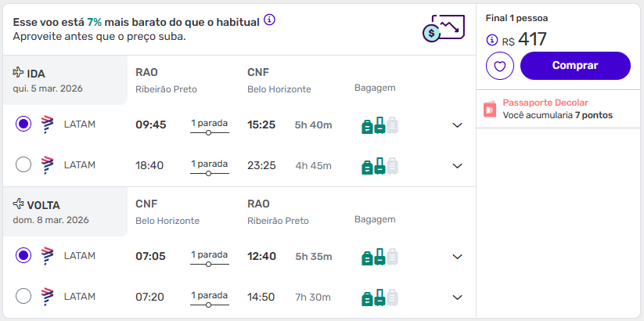Click baggage icons for the 09:45 flight
644x321 pixels.
pyautogui.click(x=380, y=124)
